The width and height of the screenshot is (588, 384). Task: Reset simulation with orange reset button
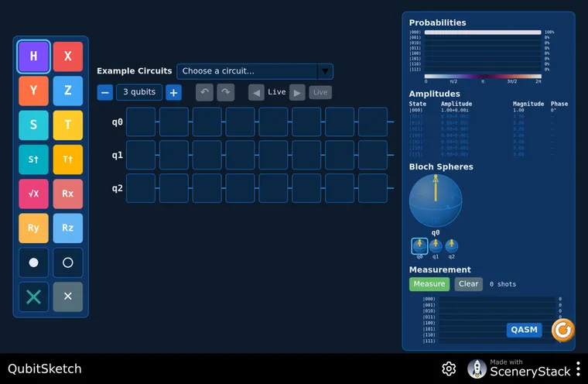coord(563,330)
